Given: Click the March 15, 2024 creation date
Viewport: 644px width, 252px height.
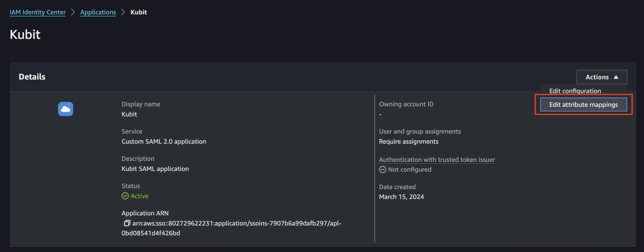Looking at the screenshot, I should click(x=401, y=197).
